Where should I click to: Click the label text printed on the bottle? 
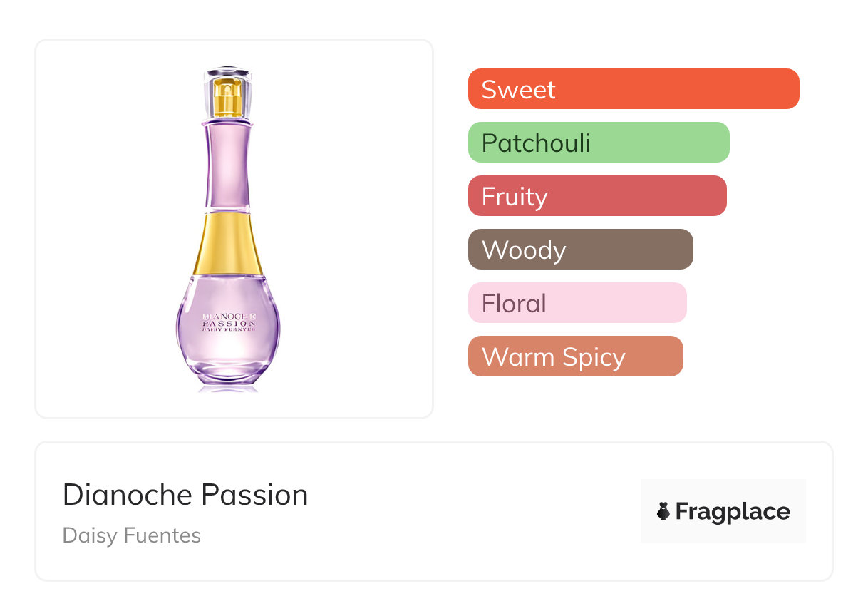click(229, 323)
